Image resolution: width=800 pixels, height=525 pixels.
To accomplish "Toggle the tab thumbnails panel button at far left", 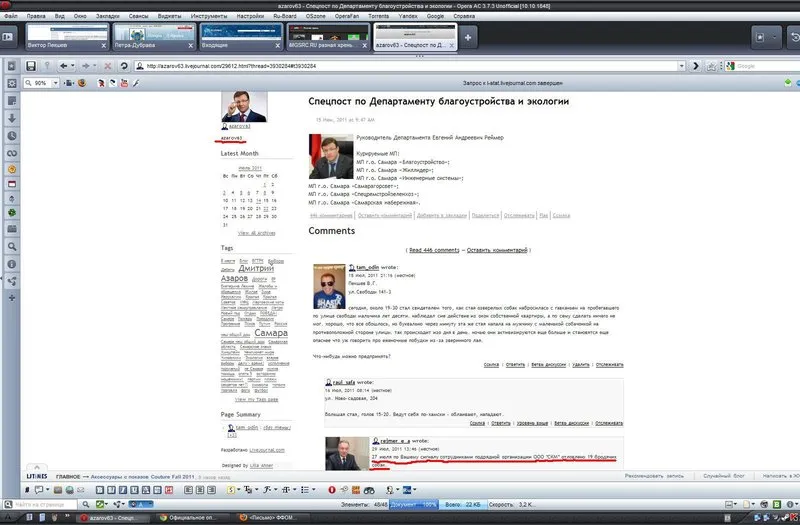I will (8, 37).
